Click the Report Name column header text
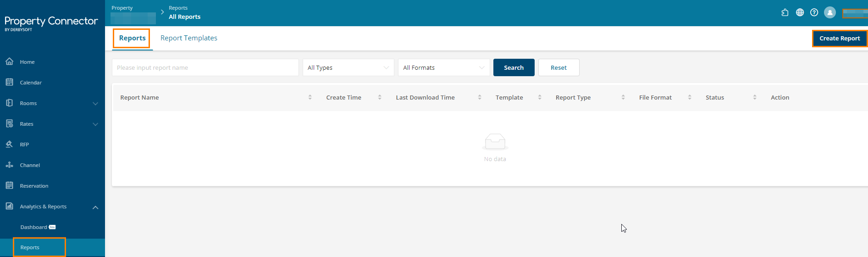868x257 pixels. point(139,97)
